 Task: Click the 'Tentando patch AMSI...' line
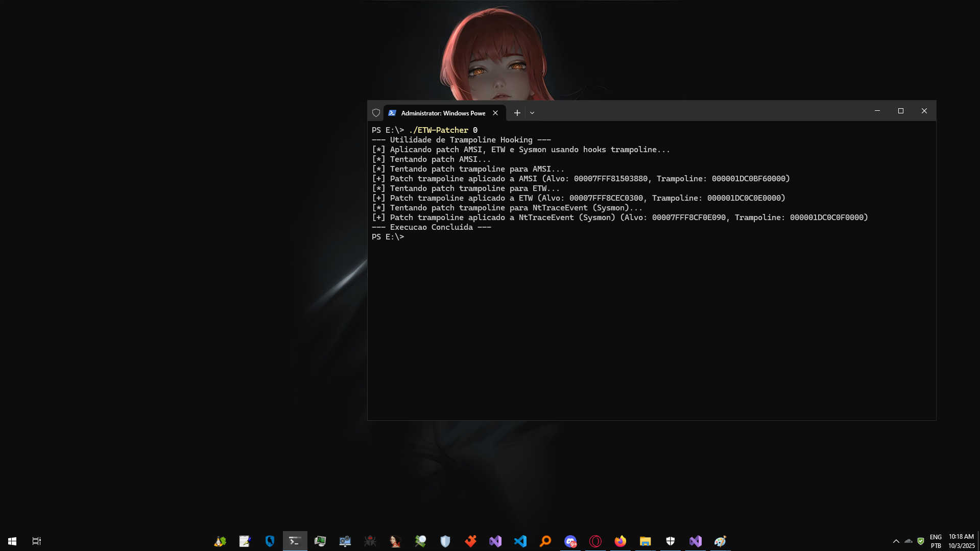431,159
